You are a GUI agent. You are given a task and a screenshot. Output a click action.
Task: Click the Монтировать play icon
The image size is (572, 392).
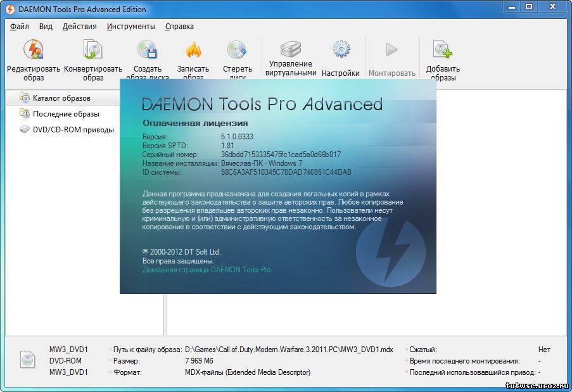click(x=392, y=49)
